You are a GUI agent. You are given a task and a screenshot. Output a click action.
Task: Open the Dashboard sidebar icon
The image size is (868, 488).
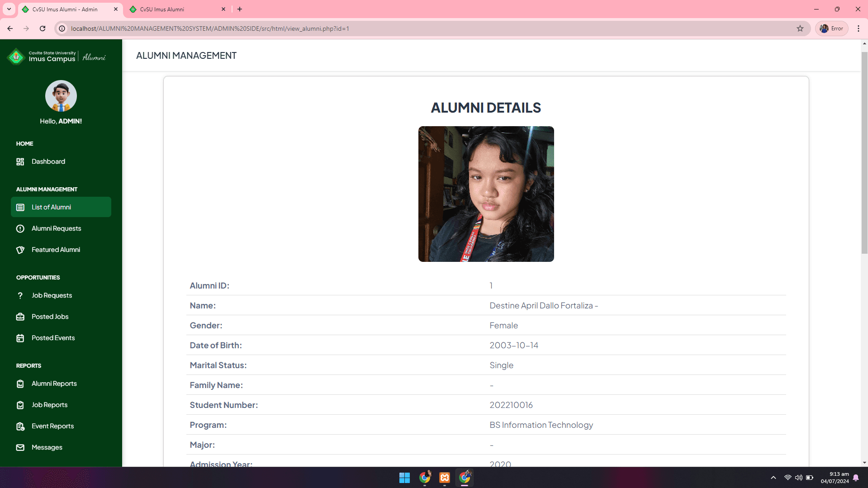(x=20, y=161)
